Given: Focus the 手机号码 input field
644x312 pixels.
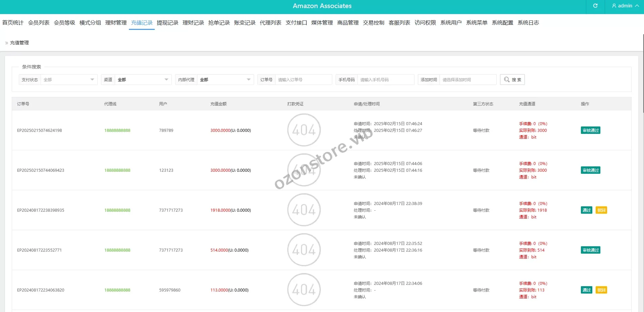Looking at the screenshot, I should coord(385,80).
